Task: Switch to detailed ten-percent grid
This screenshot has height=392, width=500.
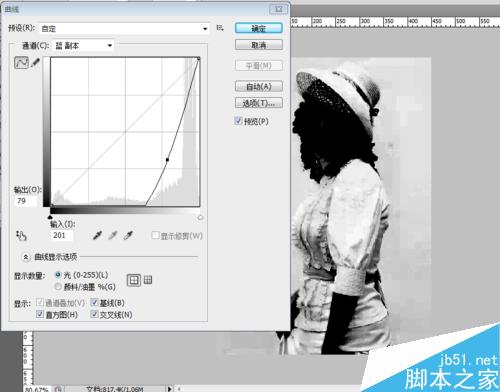Action: click(148, 280)
